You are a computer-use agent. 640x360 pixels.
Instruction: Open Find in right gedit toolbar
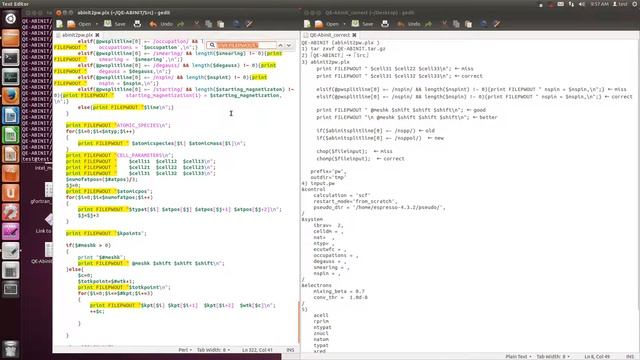point(484,24)
